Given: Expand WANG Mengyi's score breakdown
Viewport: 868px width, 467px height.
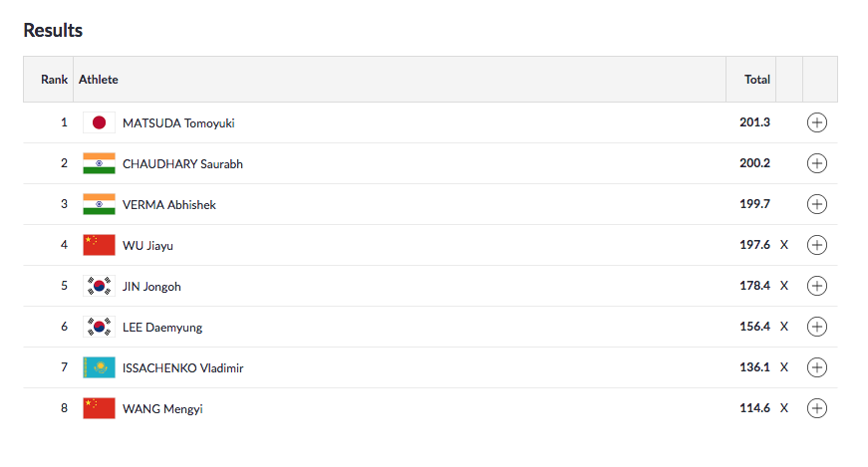Looking at the screenshot, I should click(817, 408).
